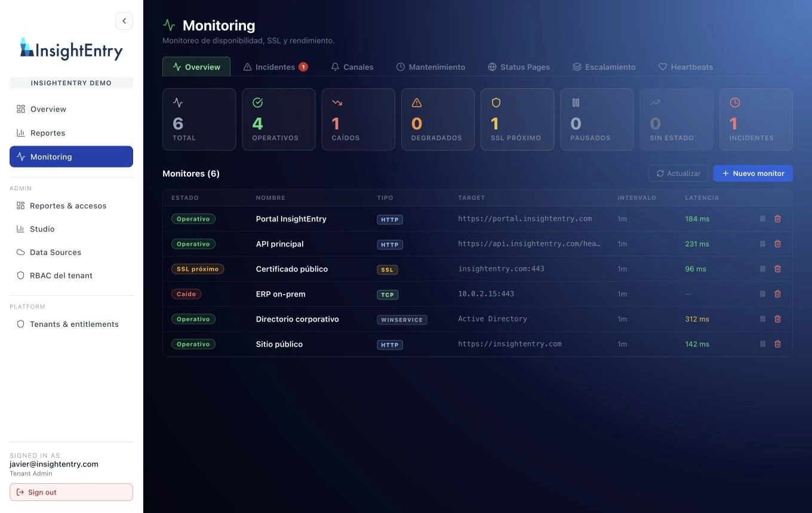Open Data Sources in the sidebar
Screen dimensions: 812x513
point(71,252)
